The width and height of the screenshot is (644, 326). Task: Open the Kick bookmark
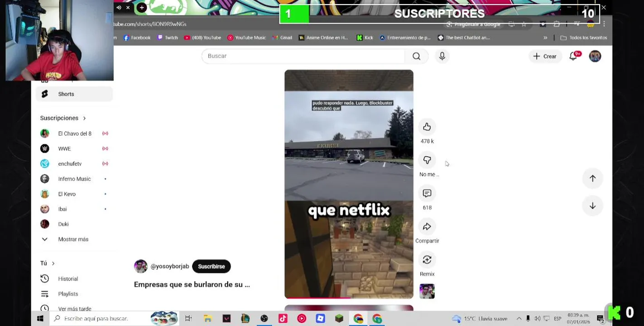pos(365,38)
